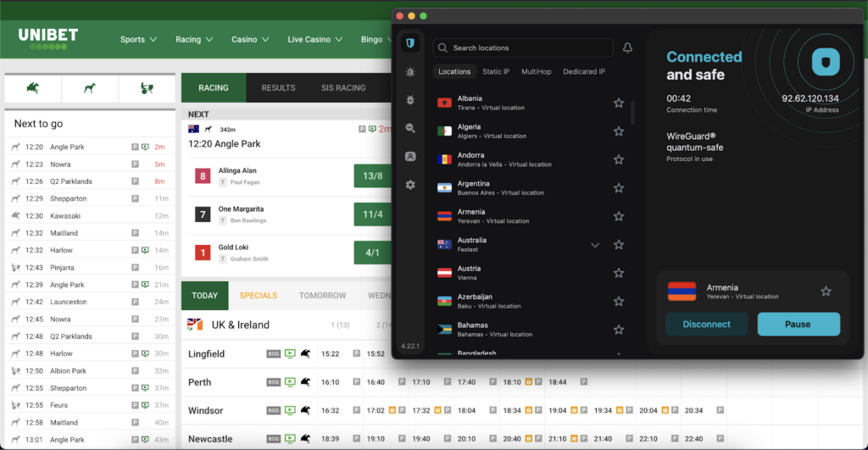Open the Live Casino dropdown in Unibet nav
This screenshot has width=868, height=450.
tap(315, 39)
